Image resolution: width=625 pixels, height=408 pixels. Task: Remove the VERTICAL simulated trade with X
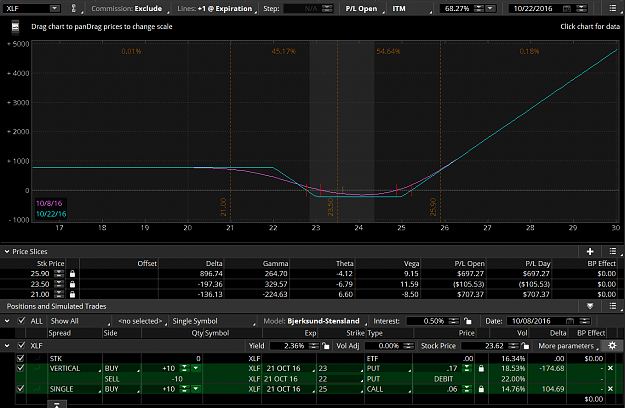(x=610, y=369)
